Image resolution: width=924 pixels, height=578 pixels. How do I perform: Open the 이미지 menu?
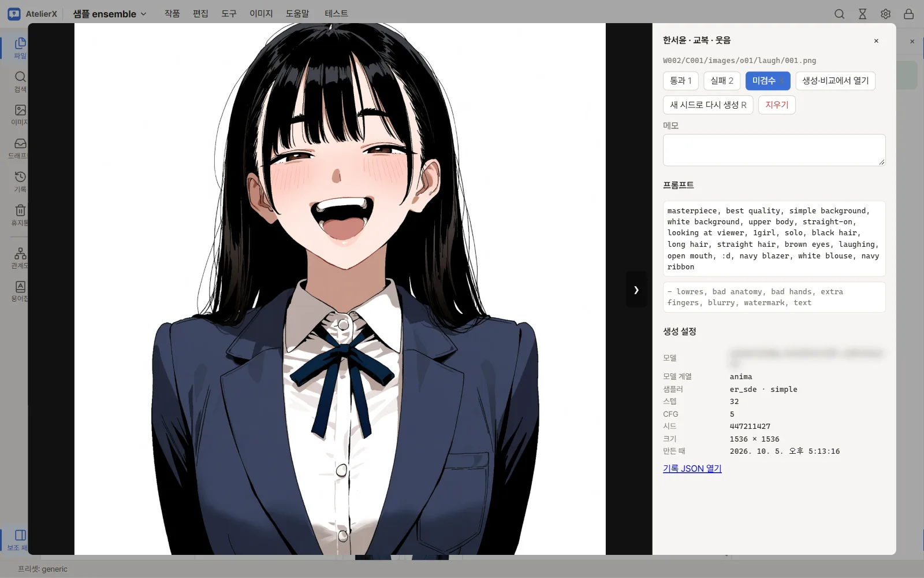(261, 13)
